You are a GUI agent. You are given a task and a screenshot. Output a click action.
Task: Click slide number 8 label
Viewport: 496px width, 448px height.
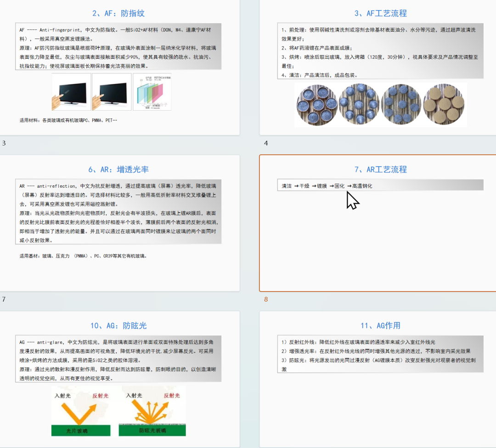tap(265, 299)
